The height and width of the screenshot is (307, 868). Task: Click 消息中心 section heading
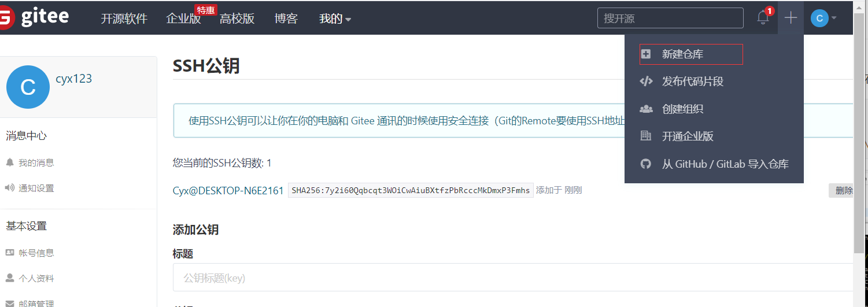coord(27,136)
